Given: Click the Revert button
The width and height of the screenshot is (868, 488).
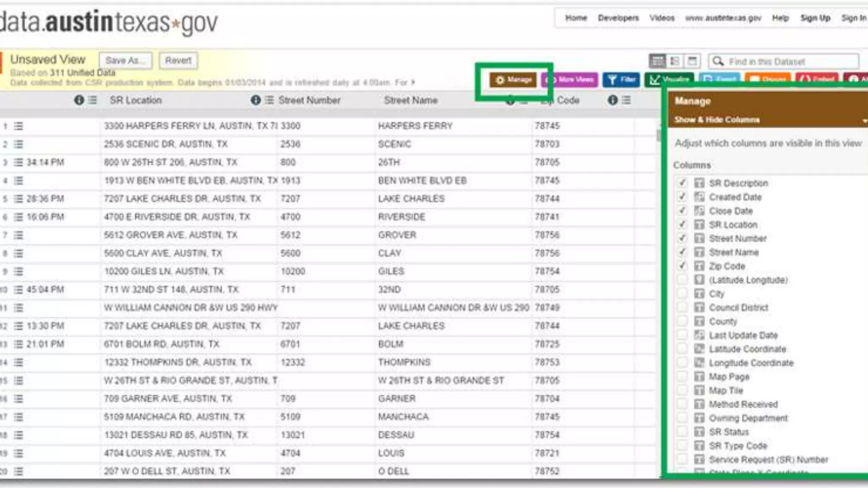Looking at the screenshot, I should (x=178, y=61).
